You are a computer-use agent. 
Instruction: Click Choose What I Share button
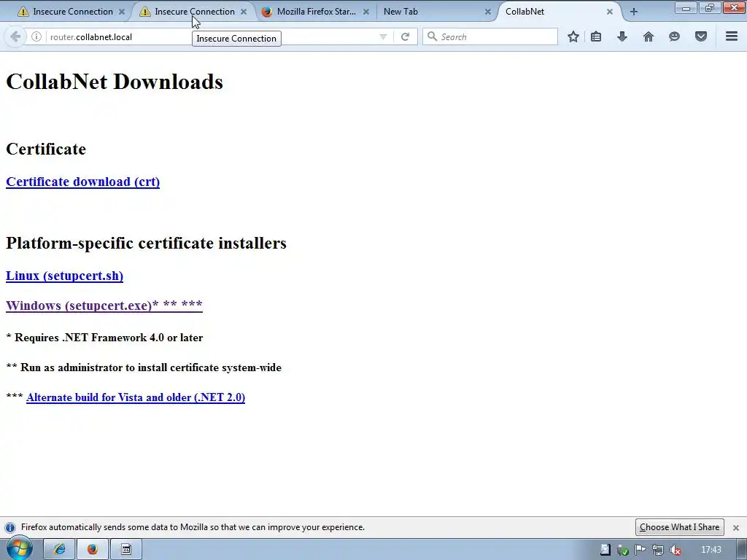tap(679, 527)
